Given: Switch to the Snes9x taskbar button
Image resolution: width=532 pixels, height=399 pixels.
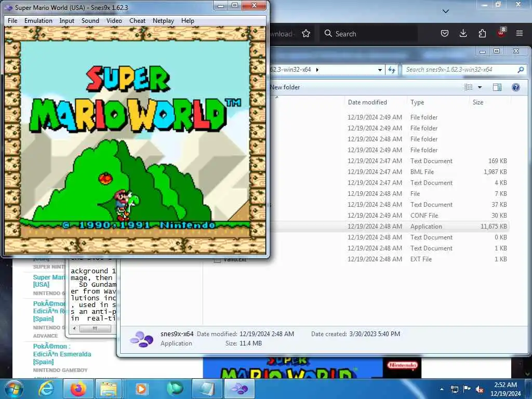Looking at the screenshot, I should [240, 389].
